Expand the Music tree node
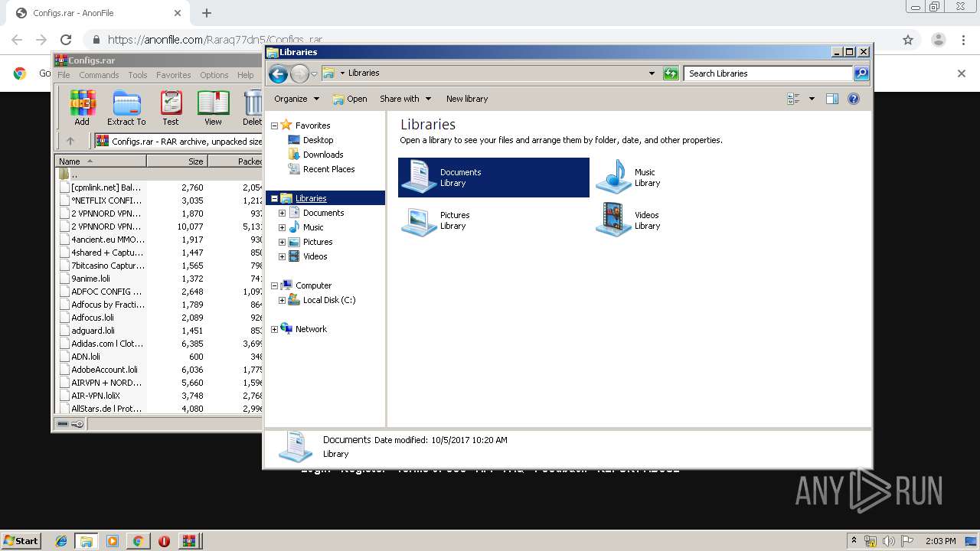 coord(282,227)
